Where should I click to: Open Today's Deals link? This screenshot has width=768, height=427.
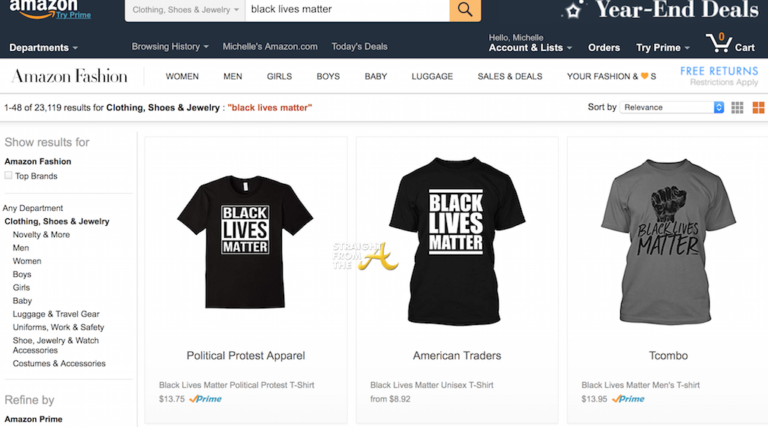(x=360, y=47)
